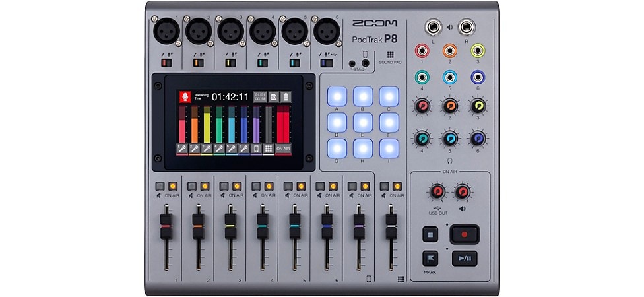The image size is (644, 297).
Task: Hit the Stop transport button
Action: click(x=430, y=234)
